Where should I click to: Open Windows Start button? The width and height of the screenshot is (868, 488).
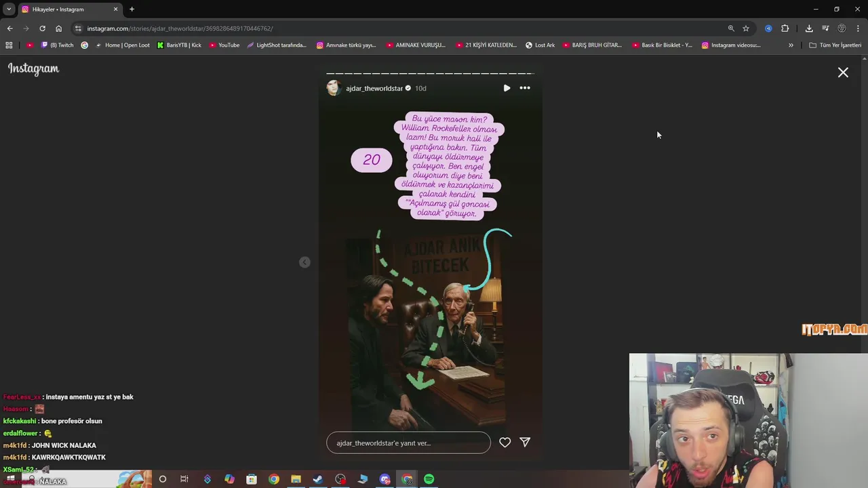(10, 479)
